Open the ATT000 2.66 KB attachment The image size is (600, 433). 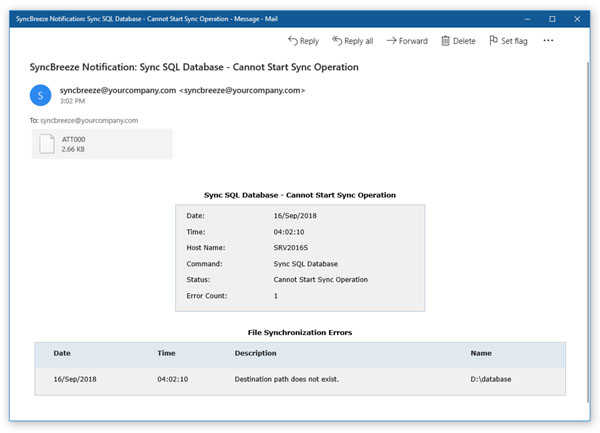tap(102, 144)
